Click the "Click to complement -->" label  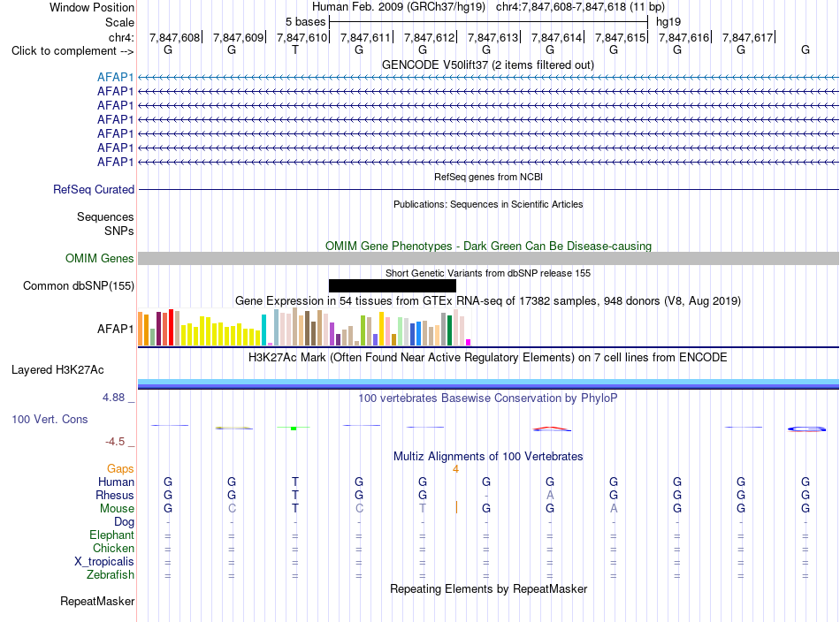[73, 51]
